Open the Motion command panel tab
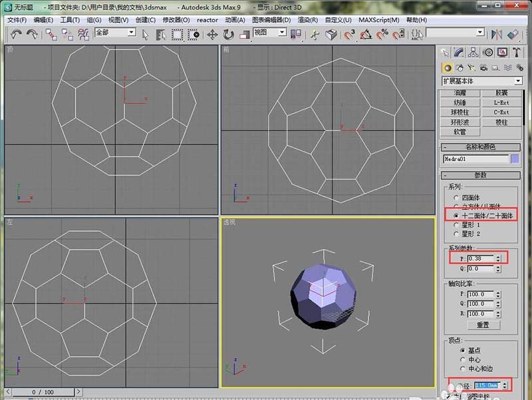 488,53
